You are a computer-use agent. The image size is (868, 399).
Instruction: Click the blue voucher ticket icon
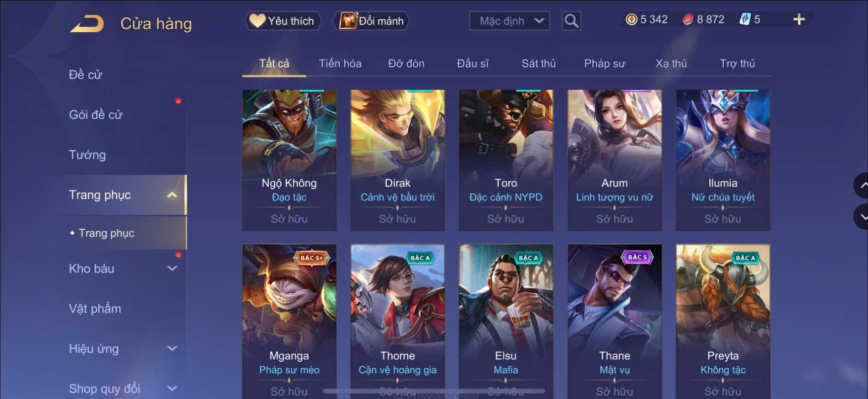(x=745, y=20)
